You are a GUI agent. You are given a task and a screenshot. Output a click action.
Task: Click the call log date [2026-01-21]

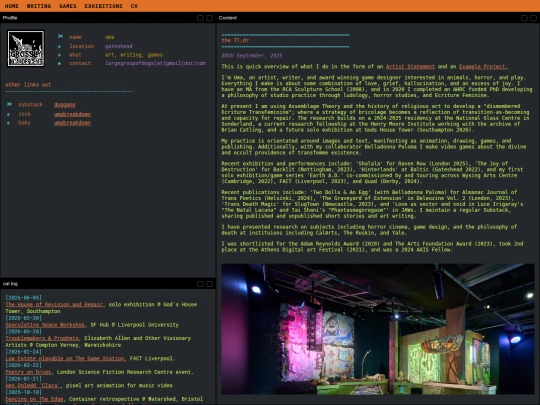(23, 379)
